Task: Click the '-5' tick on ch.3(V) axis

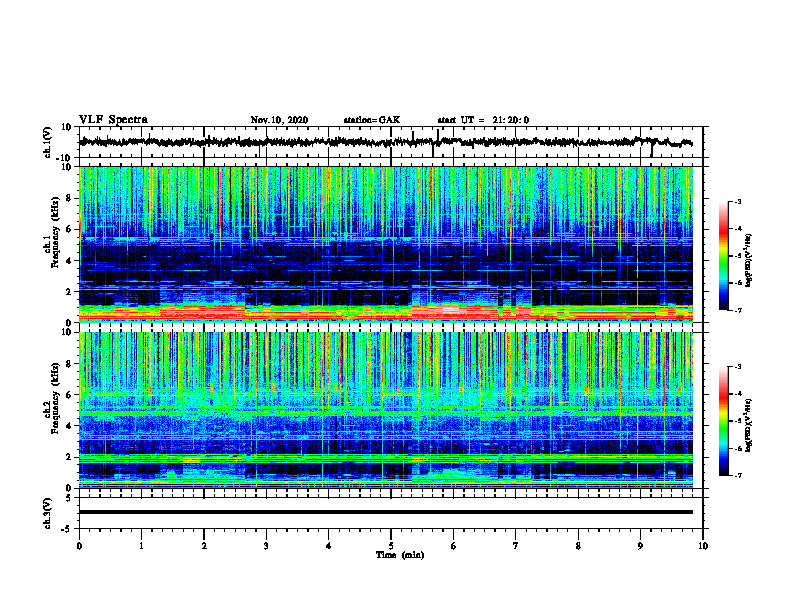Action: pyautogui.click(x=67, y=529)
